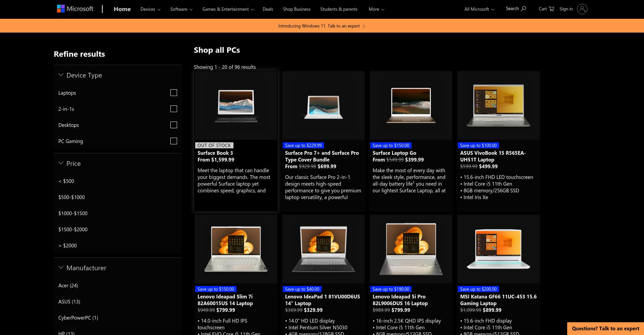
Task: Click the Shop all PCs heading
Action: 217,50
